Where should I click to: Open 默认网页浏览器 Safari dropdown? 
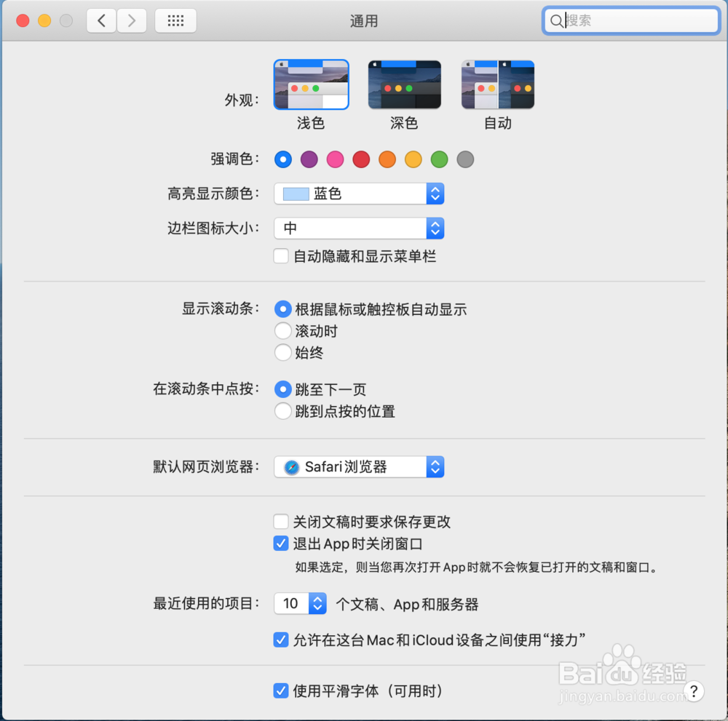coord(359,467)
